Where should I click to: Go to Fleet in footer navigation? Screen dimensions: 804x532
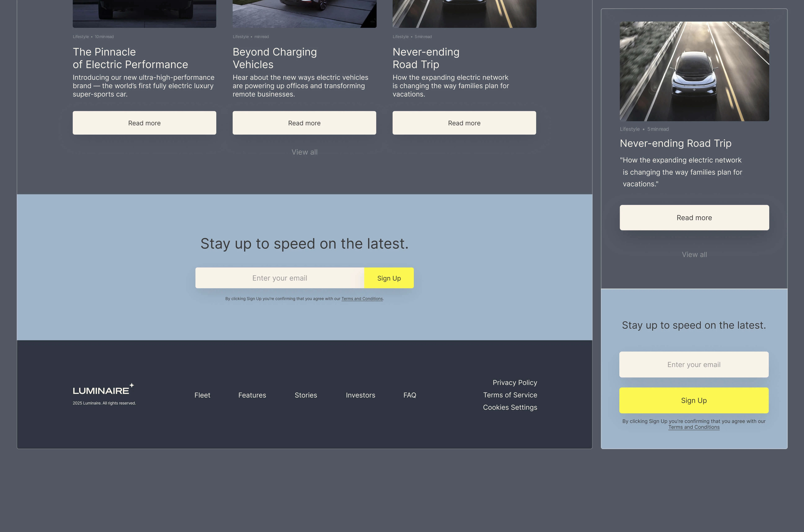tap(202, 395)
